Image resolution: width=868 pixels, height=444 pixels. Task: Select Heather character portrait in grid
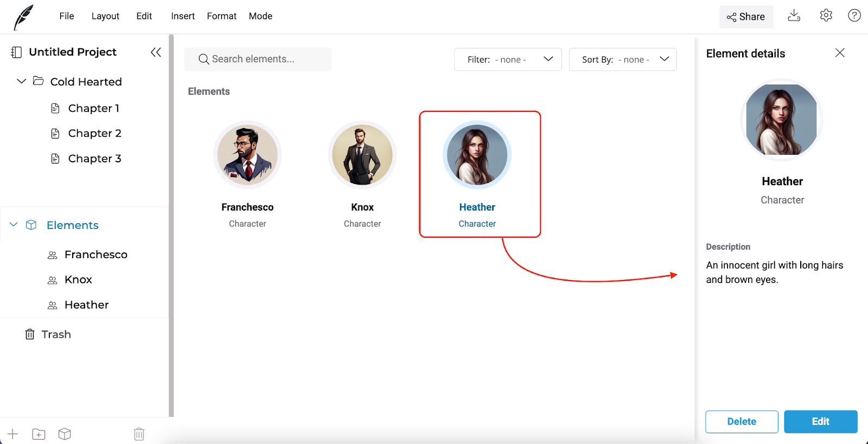pyautogui.click(x=477, y=155)
